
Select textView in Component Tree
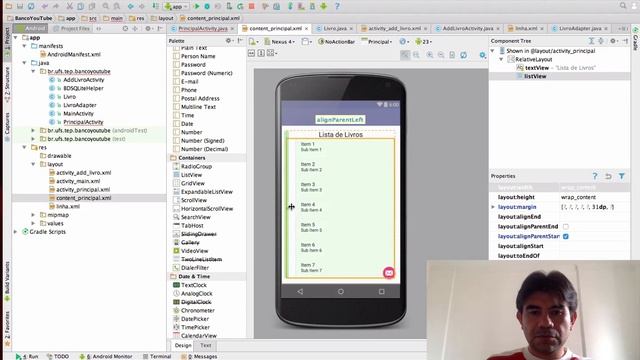(x=537, y=68)
